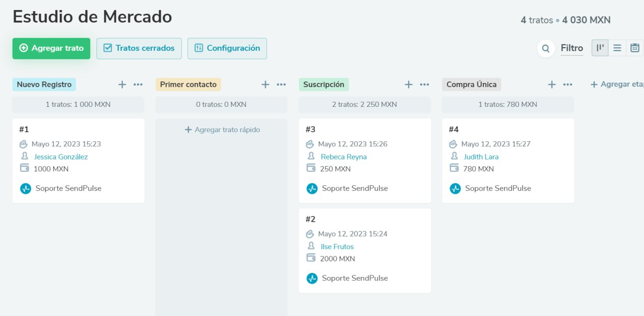Click the Agregar trato button
The width and height of the screenshot is (644, 316).
(51, 48)
